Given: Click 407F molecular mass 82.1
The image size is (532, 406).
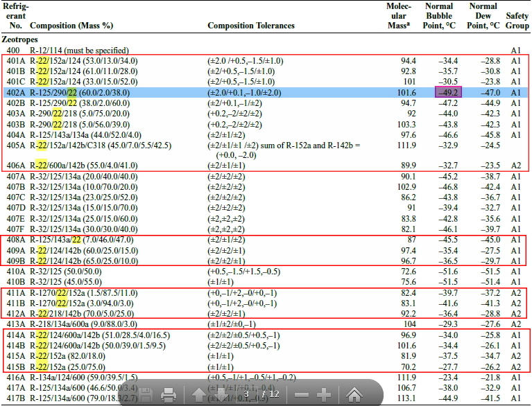Looking at the screenshot, I should pos(409,229).
